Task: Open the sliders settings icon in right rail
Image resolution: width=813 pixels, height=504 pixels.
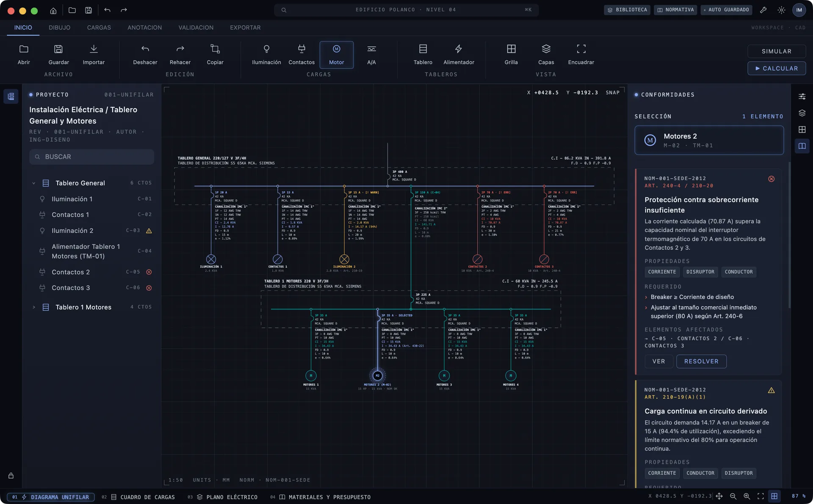Action: 802,96
